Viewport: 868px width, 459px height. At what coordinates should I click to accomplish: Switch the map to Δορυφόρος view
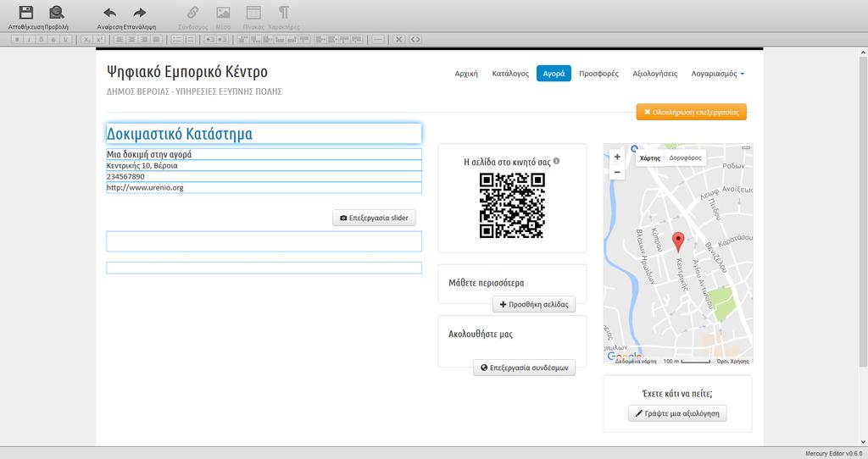pyautogui.click(x=685, y=158)
